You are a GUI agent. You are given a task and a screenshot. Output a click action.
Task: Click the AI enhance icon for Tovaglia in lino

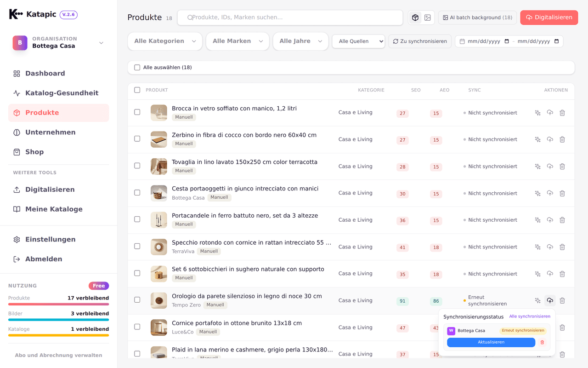click(537, 167)
